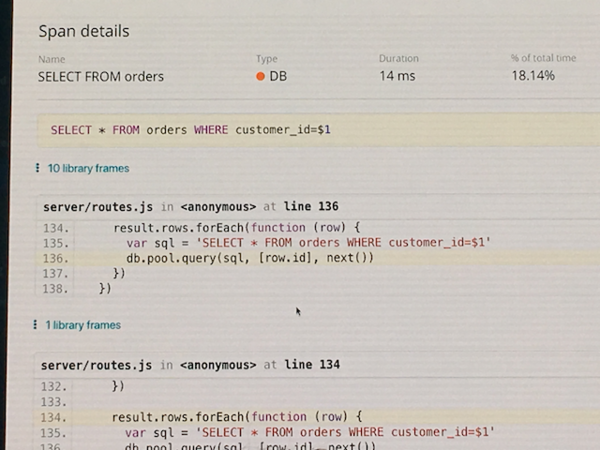Click the vertical dots icon beside 1 library frames
600x450 pixels.
pos(35,325)
